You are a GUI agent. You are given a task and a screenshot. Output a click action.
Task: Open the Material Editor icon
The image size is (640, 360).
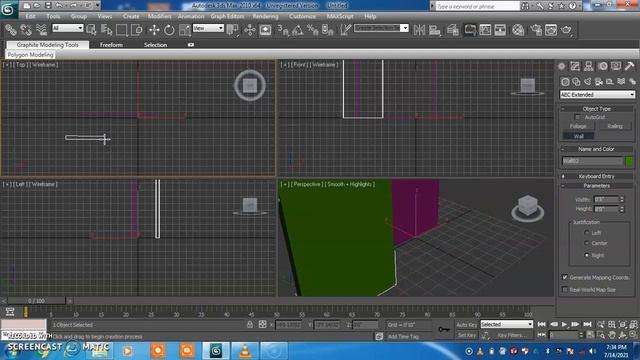(x=518, y=30)
